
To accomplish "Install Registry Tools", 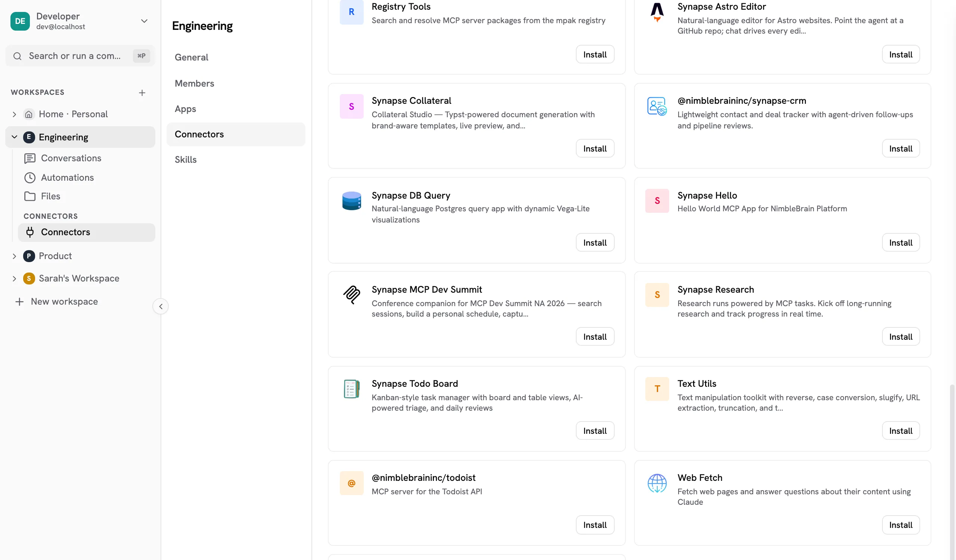I will tap(595, 54).
